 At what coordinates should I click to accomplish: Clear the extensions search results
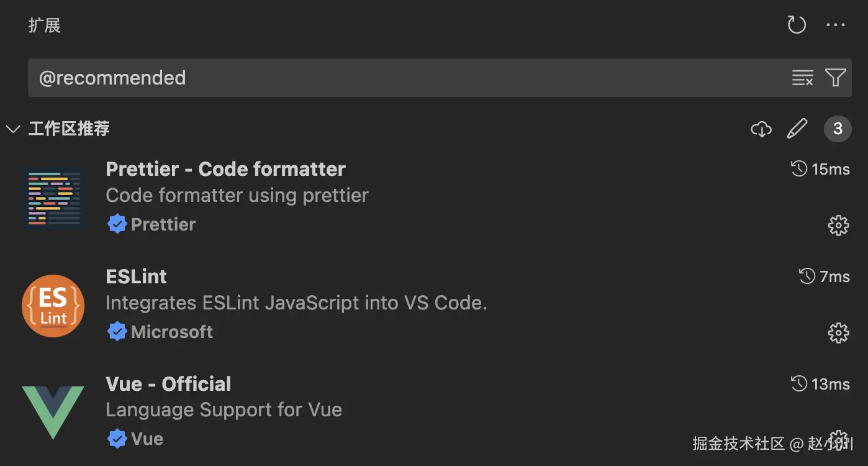(x=803, y=78)
